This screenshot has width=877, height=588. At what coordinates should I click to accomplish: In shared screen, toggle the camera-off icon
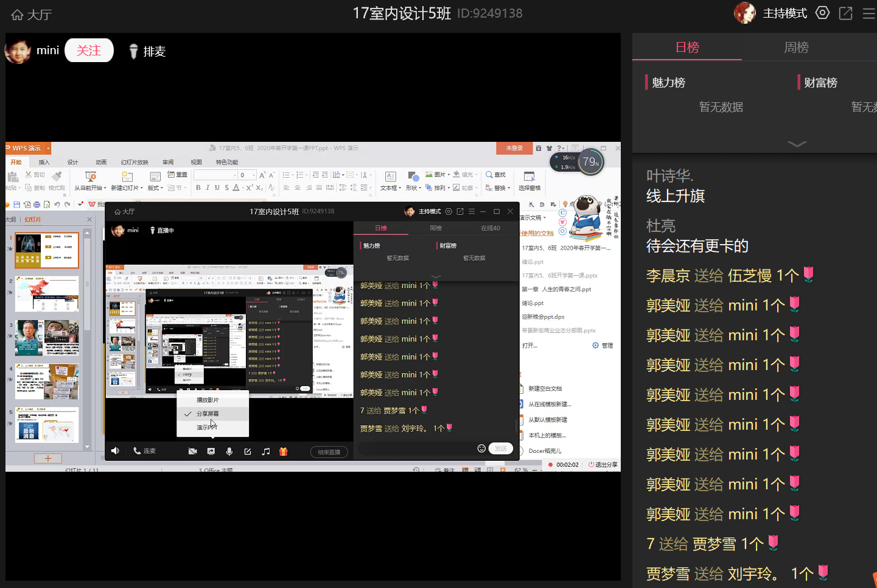[192, 451]
